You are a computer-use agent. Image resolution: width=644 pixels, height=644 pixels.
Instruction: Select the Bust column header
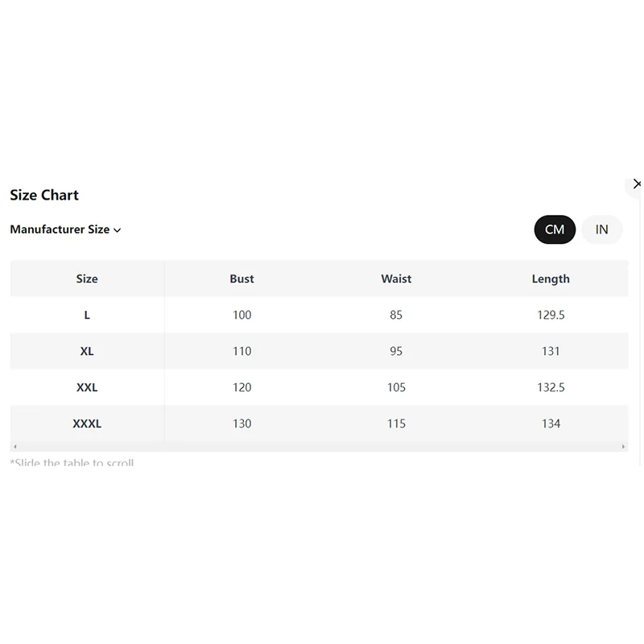click(x=242, y=279)
